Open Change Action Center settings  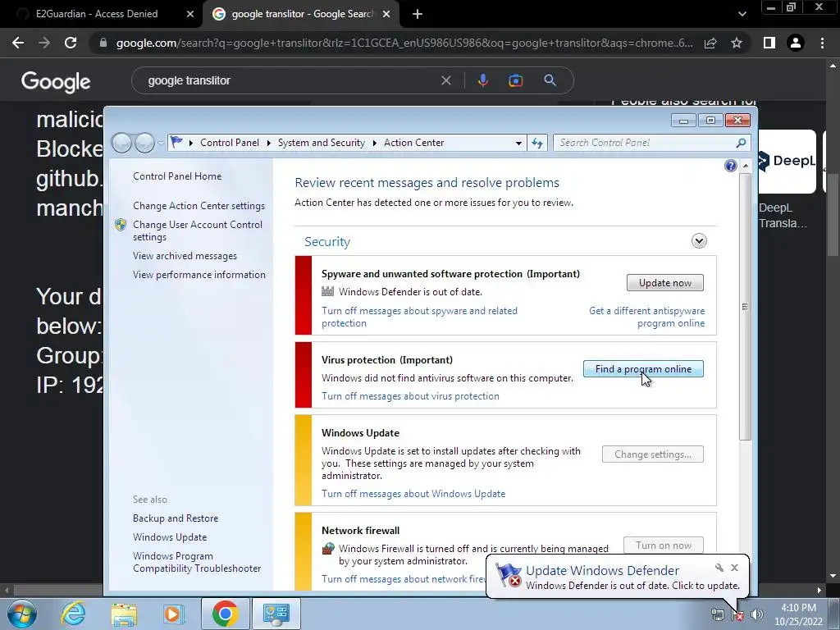pos(199,206)
